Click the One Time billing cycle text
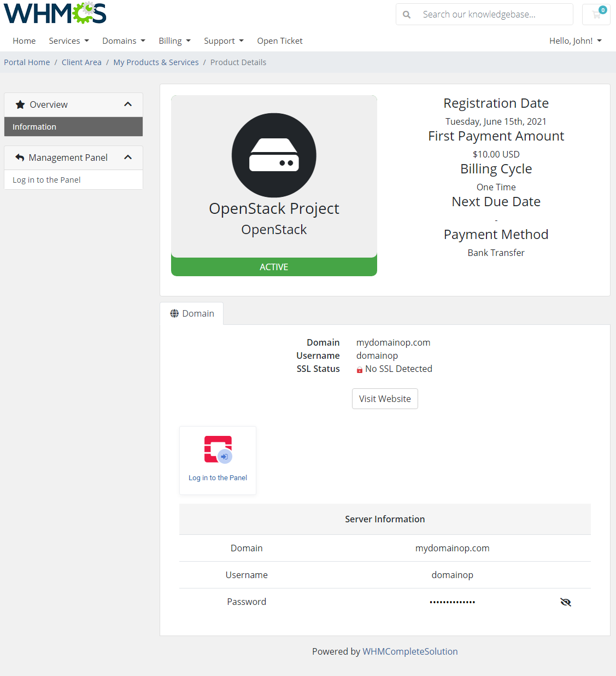 496,187
